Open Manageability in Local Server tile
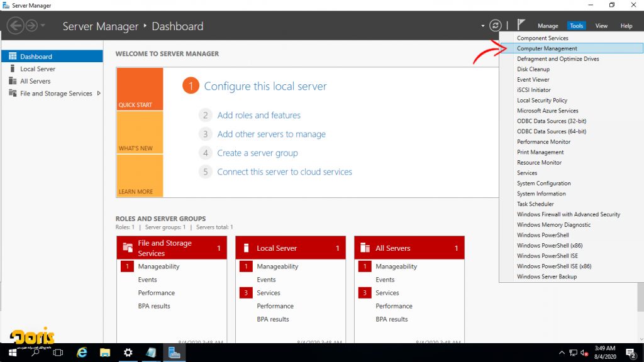The width and height of the screenshot is (644, 362). point(277,266)
